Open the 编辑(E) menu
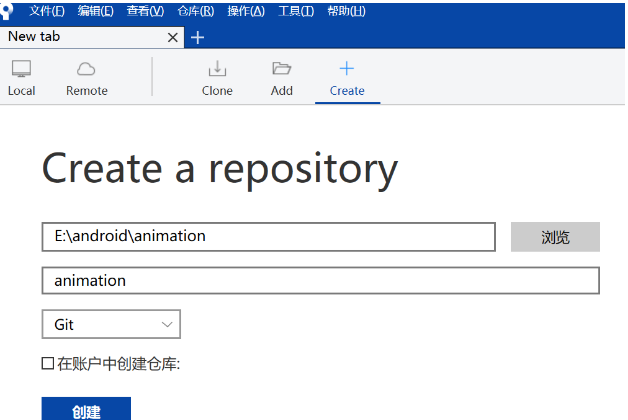 [x=96, y=11]
